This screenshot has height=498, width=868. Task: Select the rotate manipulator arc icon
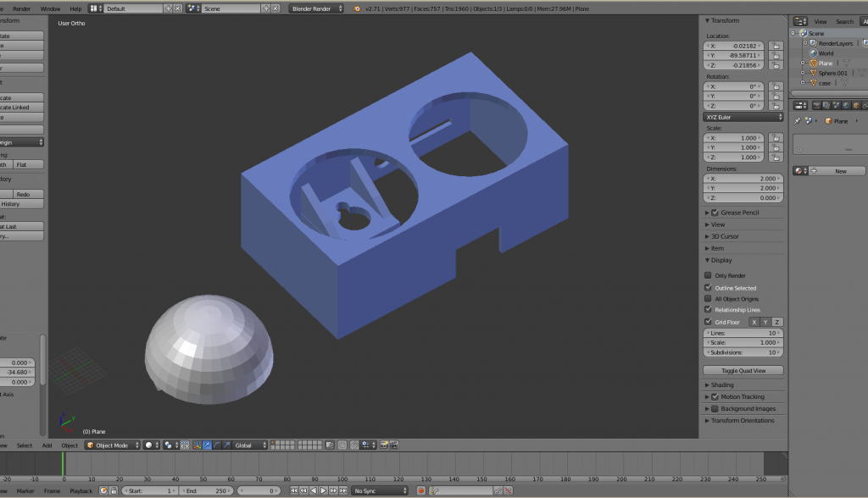(216, 445)
